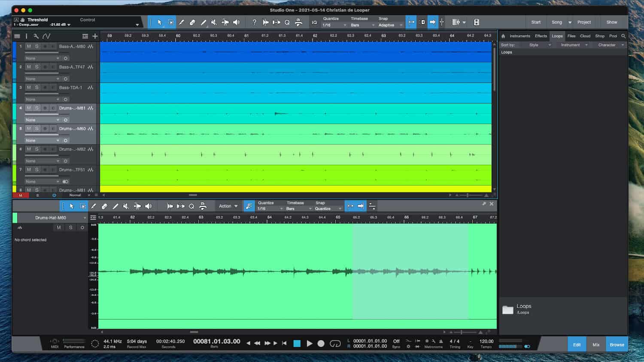Select the Range tool in top toolbar
This screenshot has width=644, height=362.
coord(170,22)
